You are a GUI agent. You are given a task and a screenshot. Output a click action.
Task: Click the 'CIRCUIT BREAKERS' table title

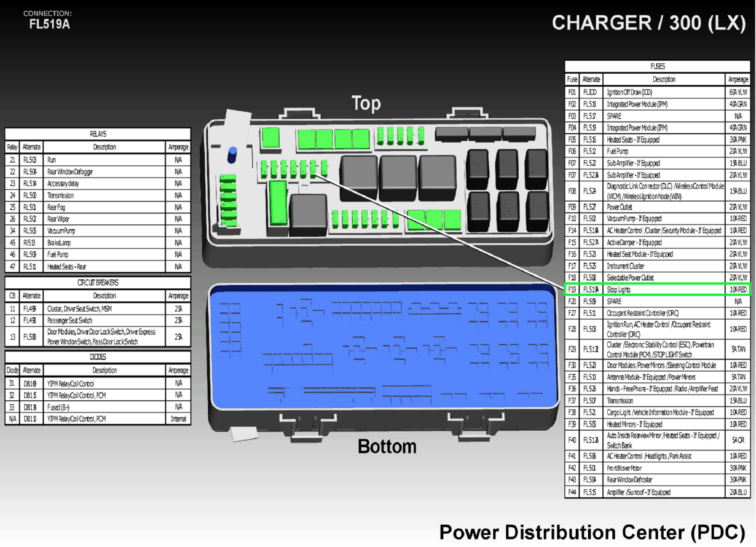point(98,283)
